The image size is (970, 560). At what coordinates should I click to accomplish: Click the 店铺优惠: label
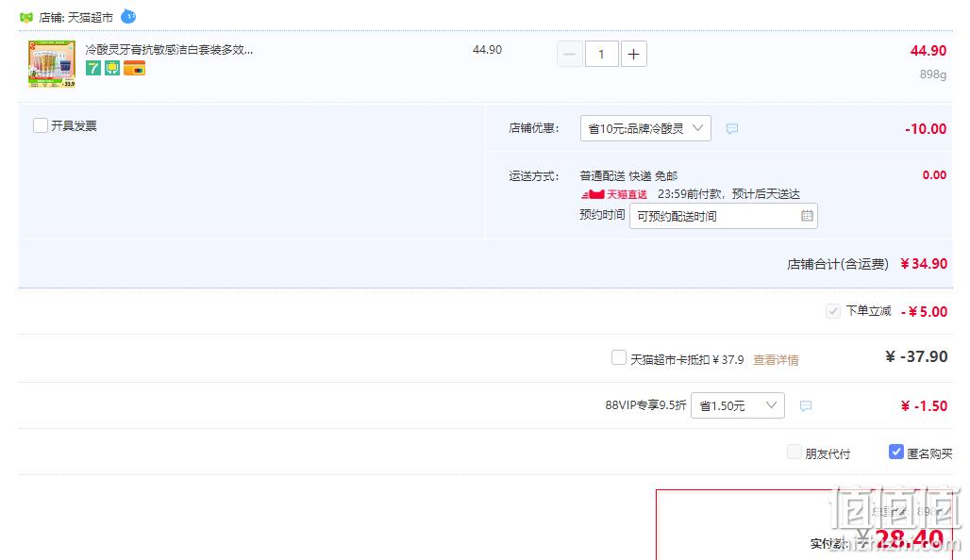[x=534, y=128]
